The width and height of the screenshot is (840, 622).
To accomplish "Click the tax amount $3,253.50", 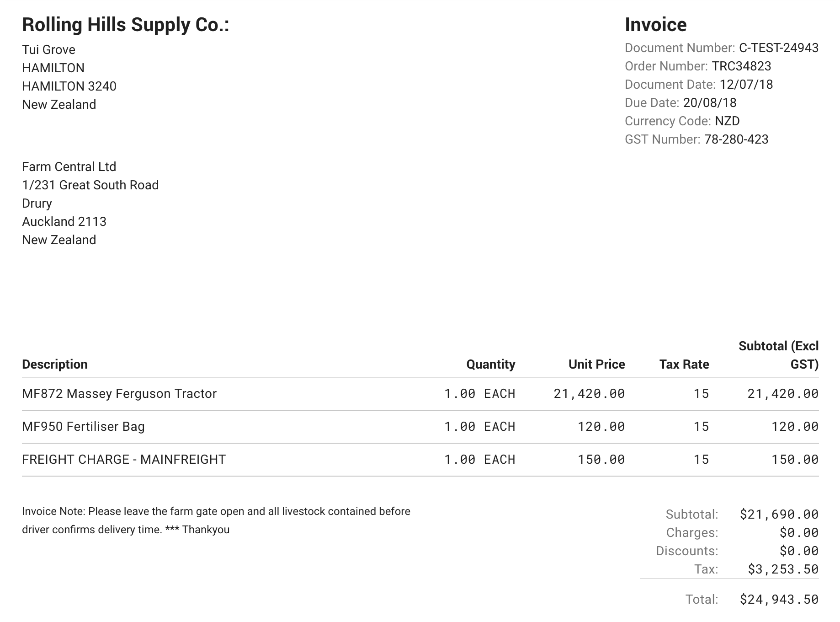I will (782, 569).
